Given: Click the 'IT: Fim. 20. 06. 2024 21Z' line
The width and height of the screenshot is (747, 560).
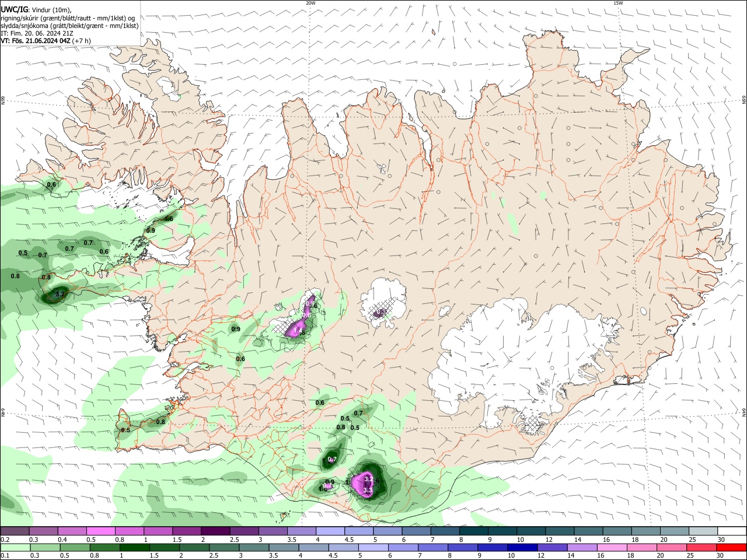Looking at the screenshot, I should [37, 33].
